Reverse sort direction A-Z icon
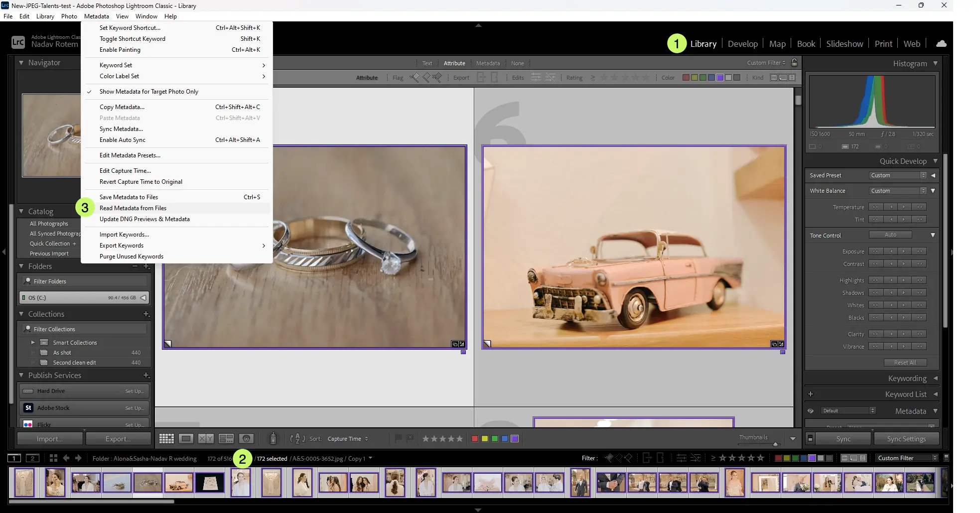980x513 pixels. (x=297, y=438)
